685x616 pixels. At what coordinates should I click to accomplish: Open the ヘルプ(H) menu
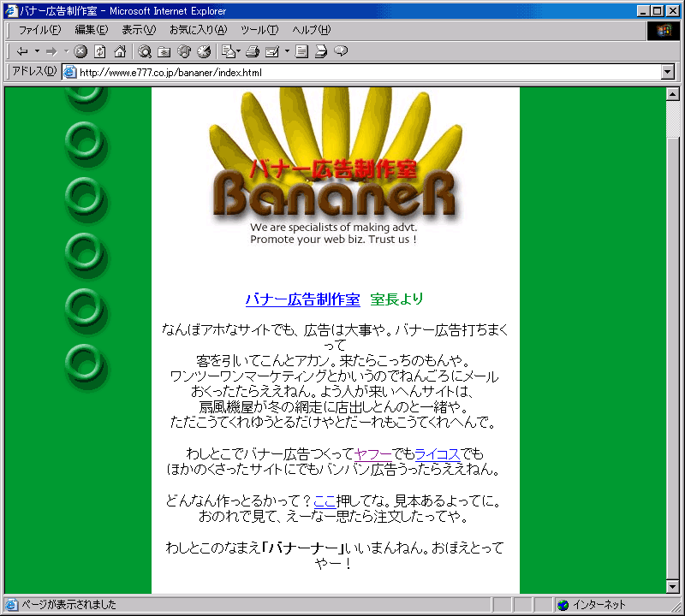pyautogui.click(x=311, y=30)
